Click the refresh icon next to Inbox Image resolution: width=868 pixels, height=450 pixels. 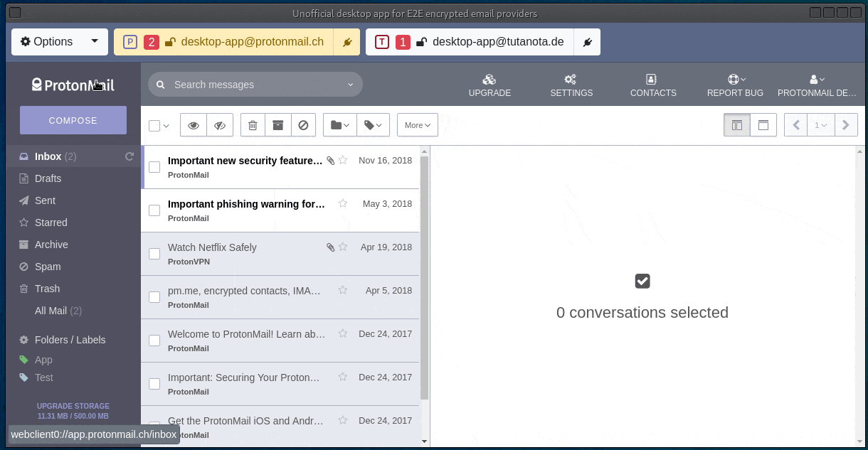129,156
